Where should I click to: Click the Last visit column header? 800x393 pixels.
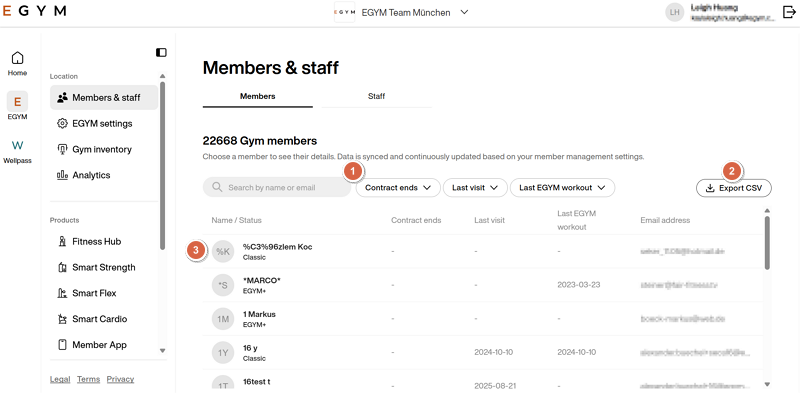pos(489,220)
